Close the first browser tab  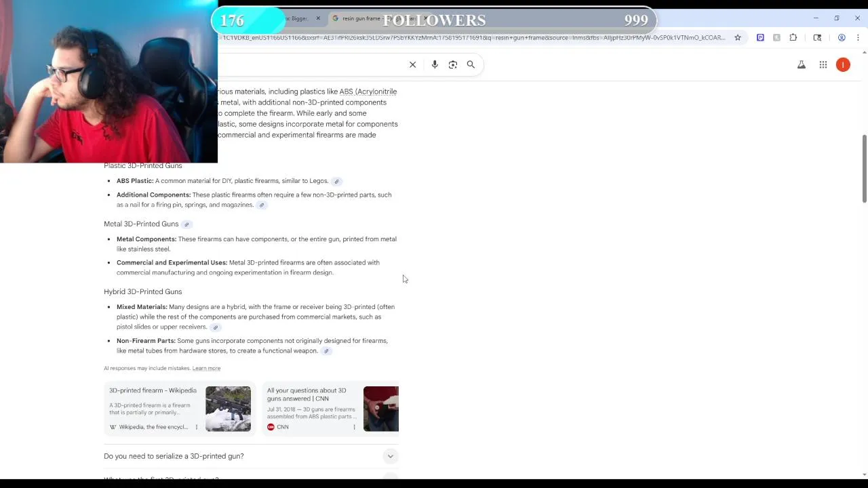click(318, 18)
